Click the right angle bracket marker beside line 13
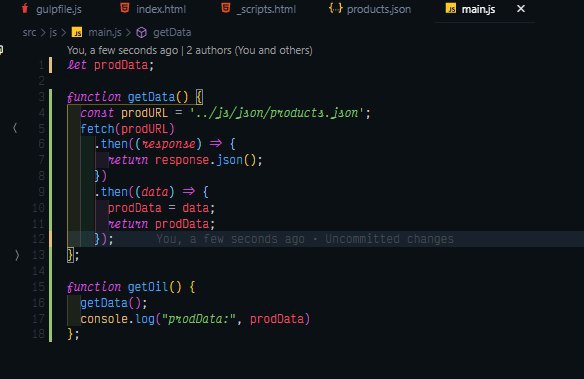Screen dimensions: 584x379 click(x=17, y=255)
